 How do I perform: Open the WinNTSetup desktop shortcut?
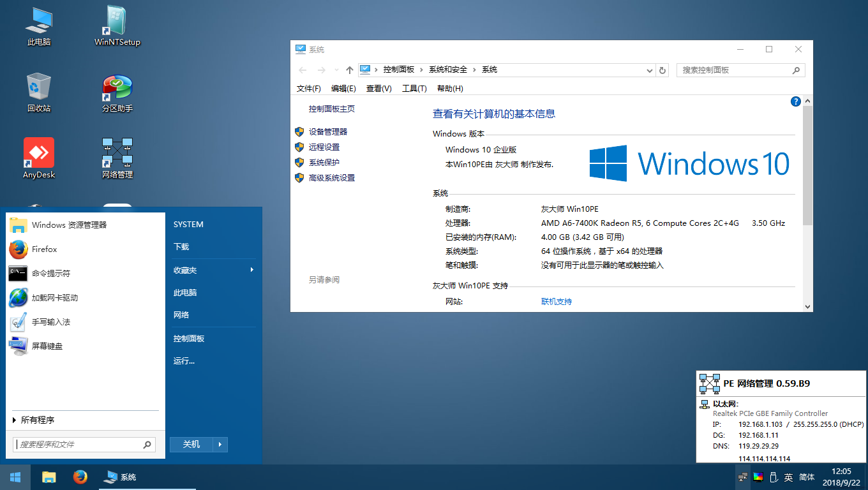(x=117, y=26)
